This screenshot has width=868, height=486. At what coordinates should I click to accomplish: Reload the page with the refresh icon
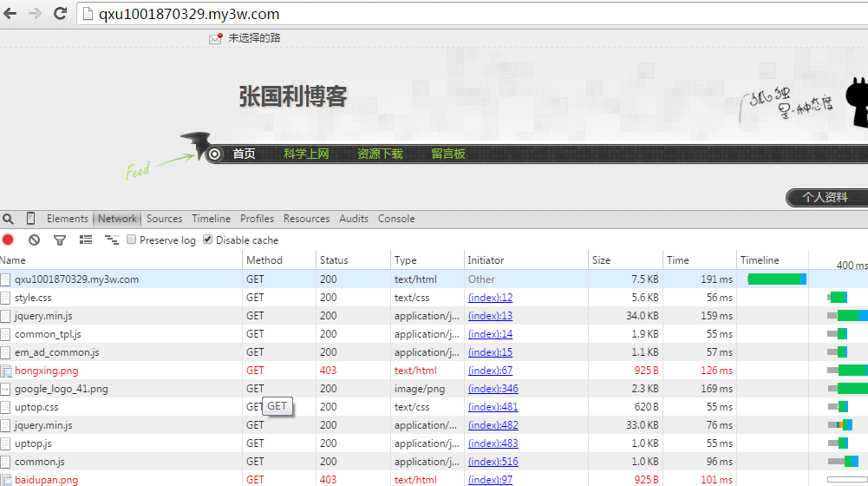pos(60,13)
